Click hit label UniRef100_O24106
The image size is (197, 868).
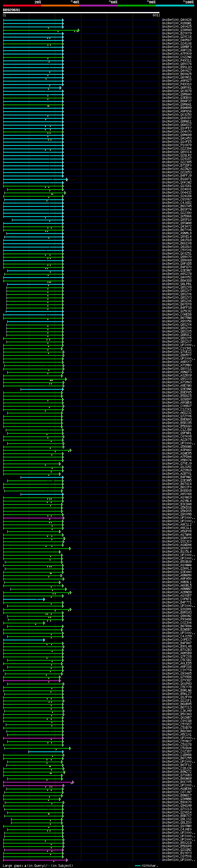pos(177,43)
